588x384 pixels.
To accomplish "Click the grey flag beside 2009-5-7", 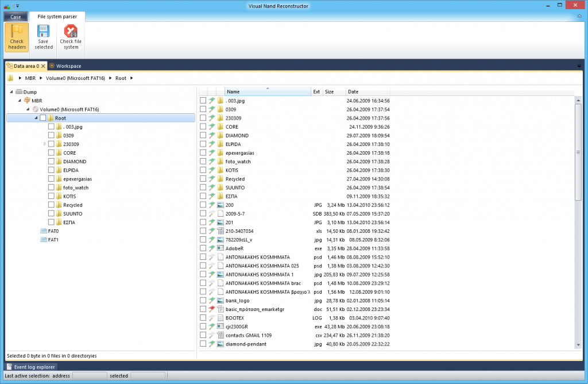I will pos(212,214).
